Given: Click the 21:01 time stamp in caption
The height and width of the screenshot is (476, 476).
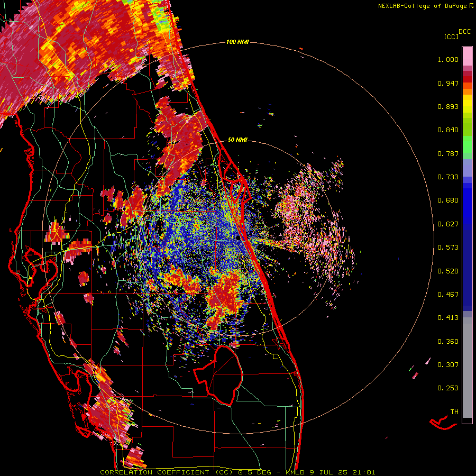Looking at the screenshot, I should pos(364,472).
